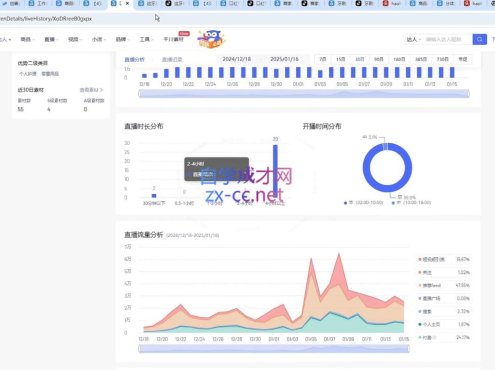Open the 品牌 navigation dropdown
The image size is (495, 370).
coord(122,39)
